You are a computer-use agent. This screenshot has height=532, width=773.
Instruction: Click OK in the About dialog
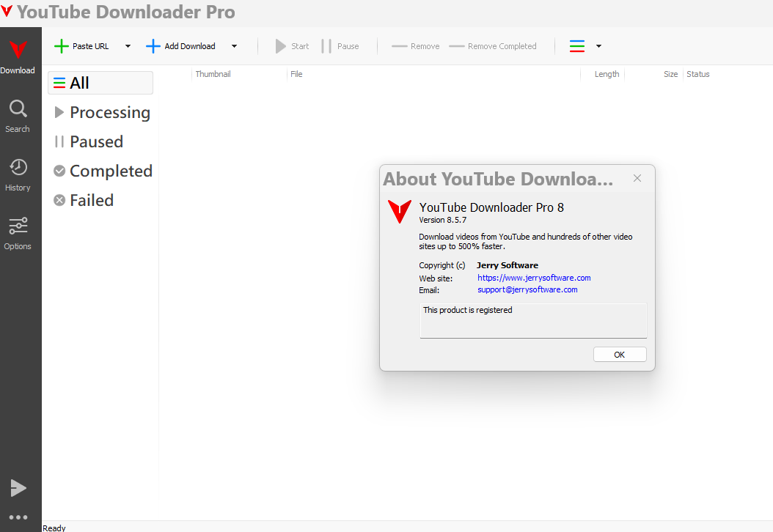pos(620,355)
